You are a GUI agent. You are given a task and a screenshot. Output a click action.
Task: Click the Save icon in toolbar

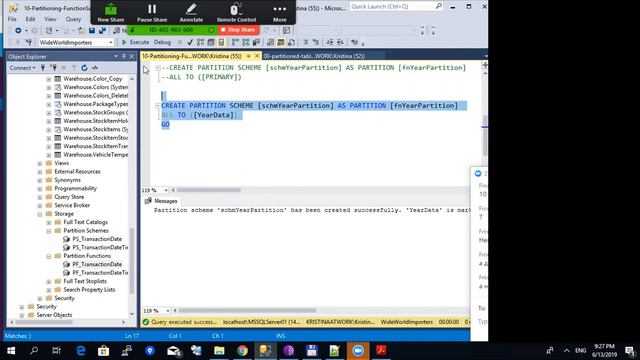[x=92, y=31]
